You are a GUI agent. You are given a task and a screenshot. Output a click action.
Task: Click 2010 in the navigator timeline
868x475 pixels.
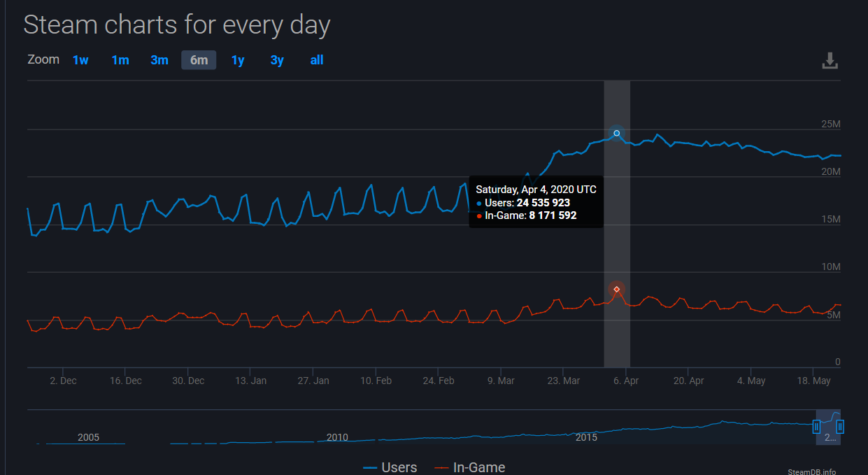point(337,437)
